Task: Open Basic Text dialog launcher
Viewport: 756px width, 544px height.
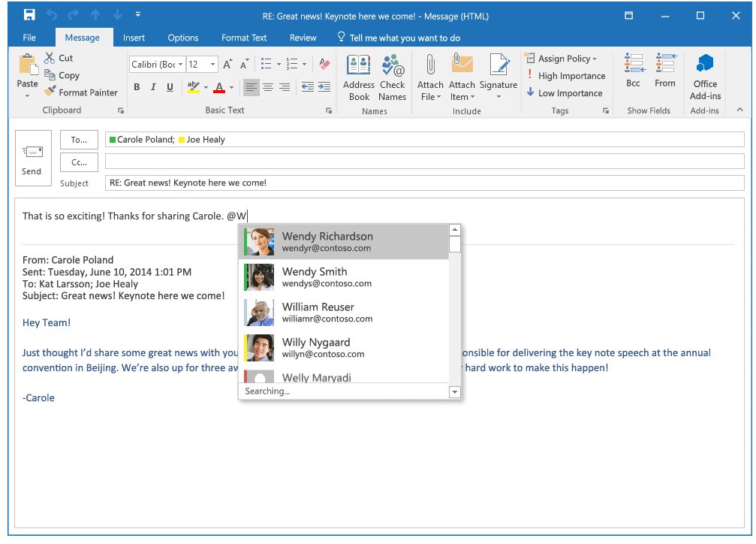Action: [329, 110]
